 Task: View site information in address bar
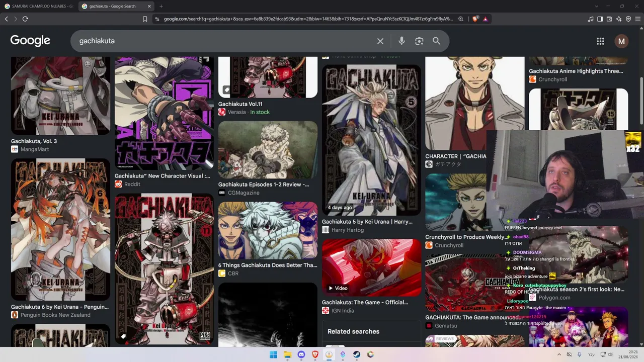[157, 19]
